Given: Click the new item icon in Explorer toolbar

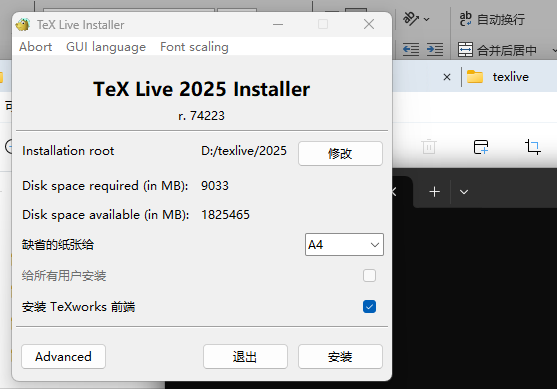Looking at the screenshot, I should 481,146.
